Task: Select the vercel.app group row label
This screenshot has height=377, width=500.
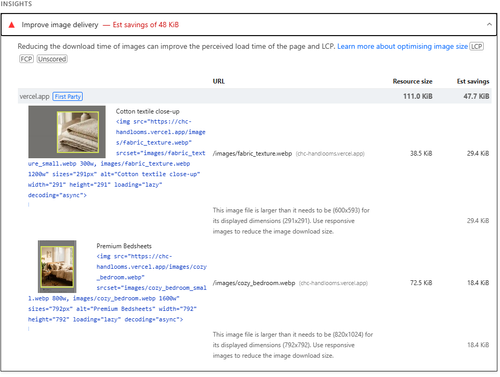Action: point(34,96)
